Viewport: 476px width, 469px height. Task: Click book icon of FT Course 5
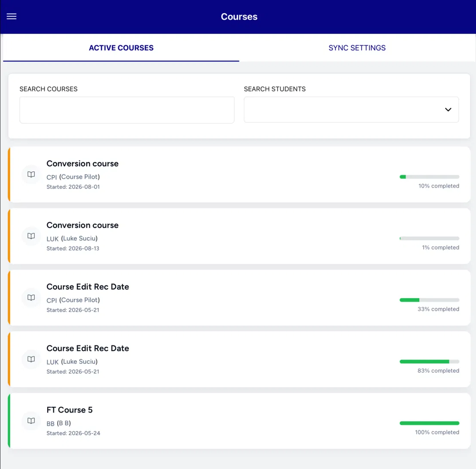pyautogui.click(x=31, y=421)
